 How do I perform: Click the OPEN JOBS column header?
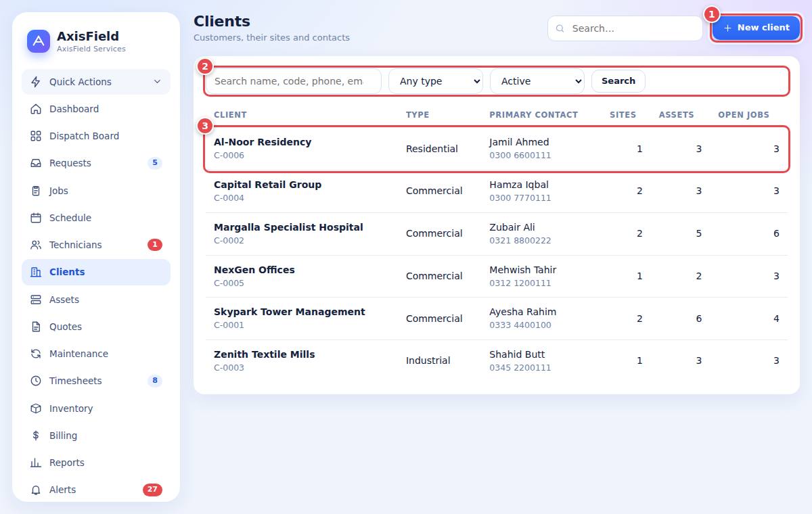tap(744, 115)
